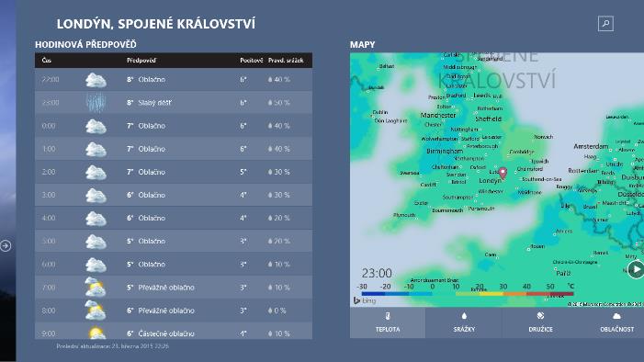Screen dimensions: 644x362
Task: Click Sheffield on the map
Action: tap(488, 119)
